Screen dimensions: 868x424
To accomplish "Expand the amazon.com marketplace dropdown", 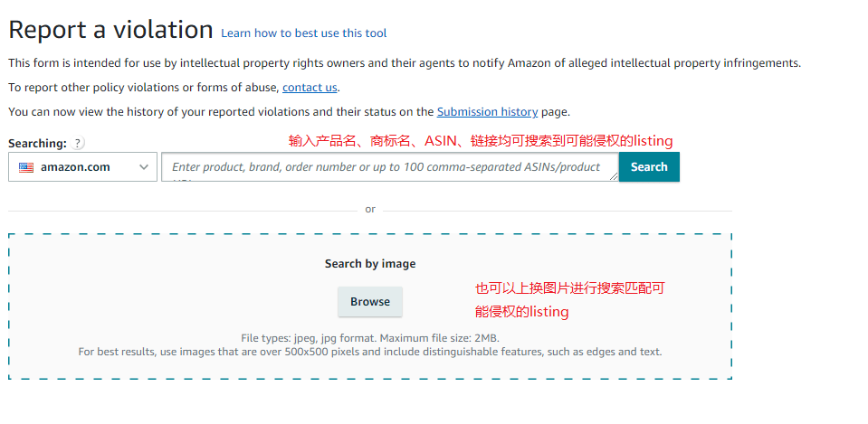I will [82, 167].
